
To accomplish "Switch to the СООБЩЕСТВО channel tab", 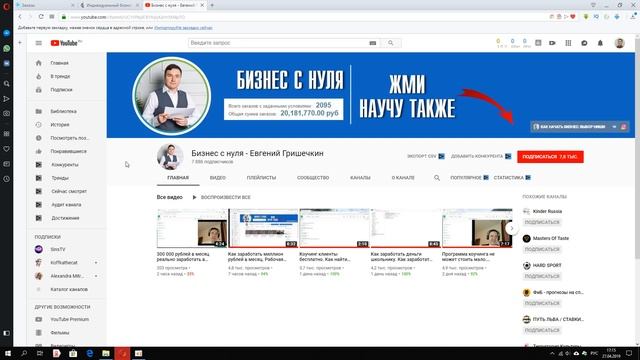I will 313,178.
